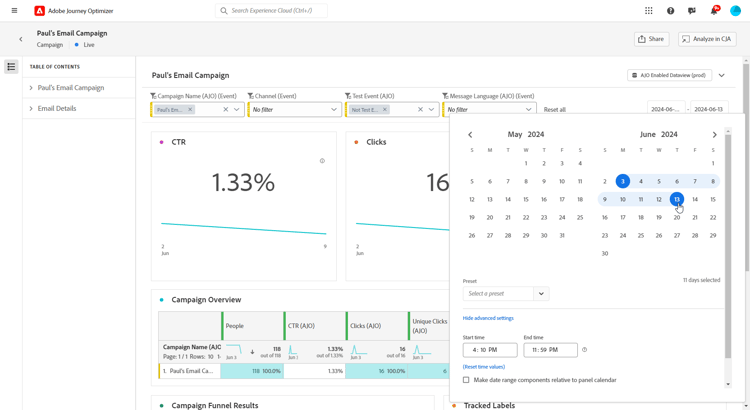
Task: Open the date preset dropdown
Action: (541, 294)
